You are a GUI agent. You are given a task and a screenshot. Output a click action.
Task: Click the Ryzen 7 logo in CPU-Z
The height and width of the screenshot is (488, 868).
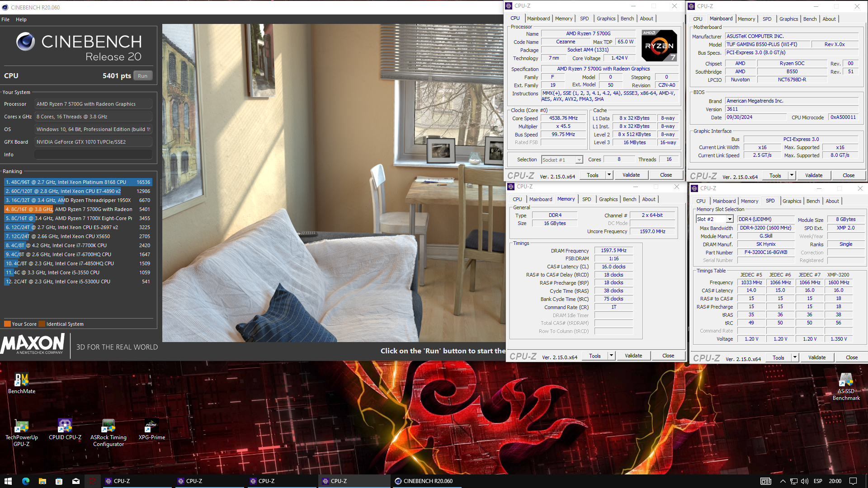pos(659,45)
